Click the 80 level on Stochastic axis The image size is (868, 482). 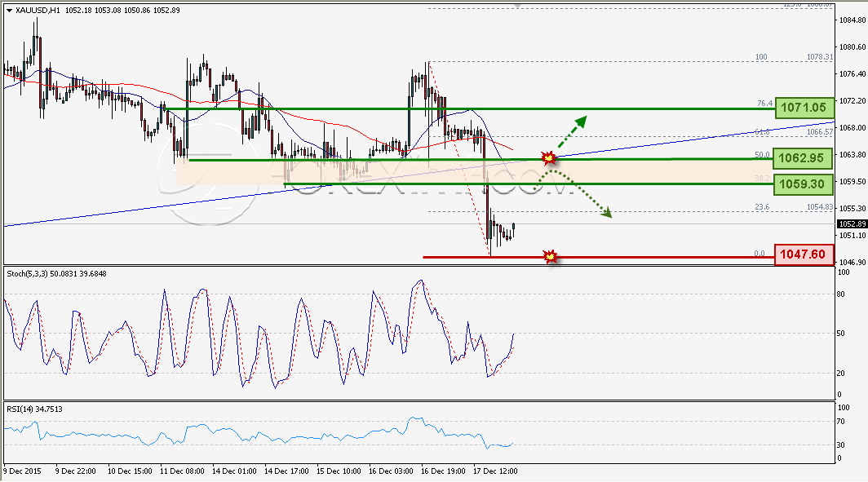click(x=841, y=294)
